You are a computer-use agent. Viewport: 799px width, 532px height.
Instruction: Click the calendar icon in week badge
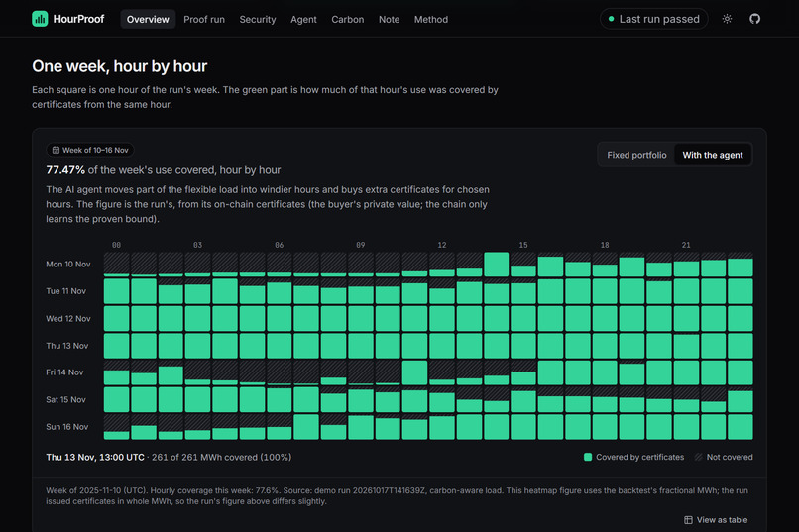(56, 150)
